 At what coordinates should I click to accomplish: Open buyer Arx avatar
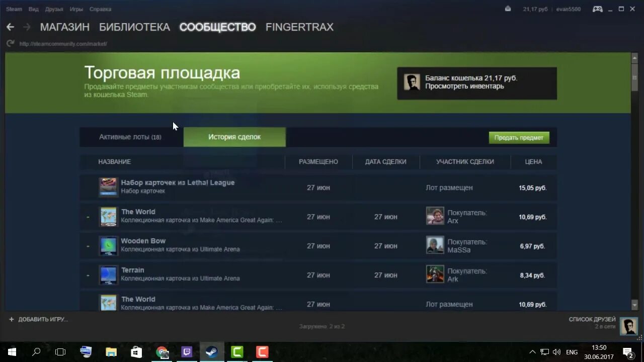435,216
